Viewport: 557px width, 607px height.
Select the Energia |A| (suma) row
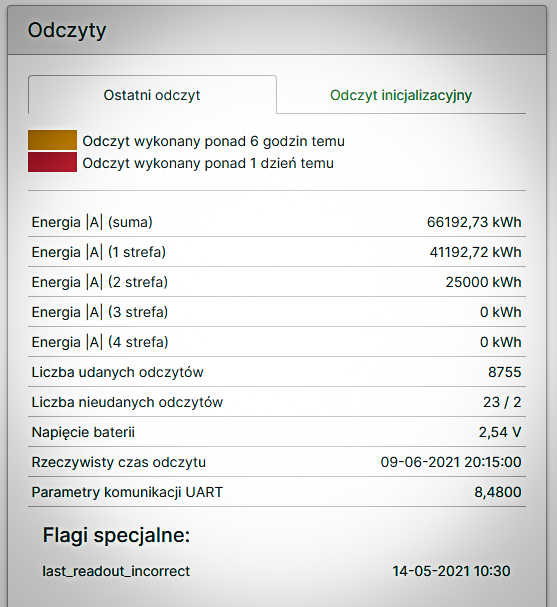277,222
